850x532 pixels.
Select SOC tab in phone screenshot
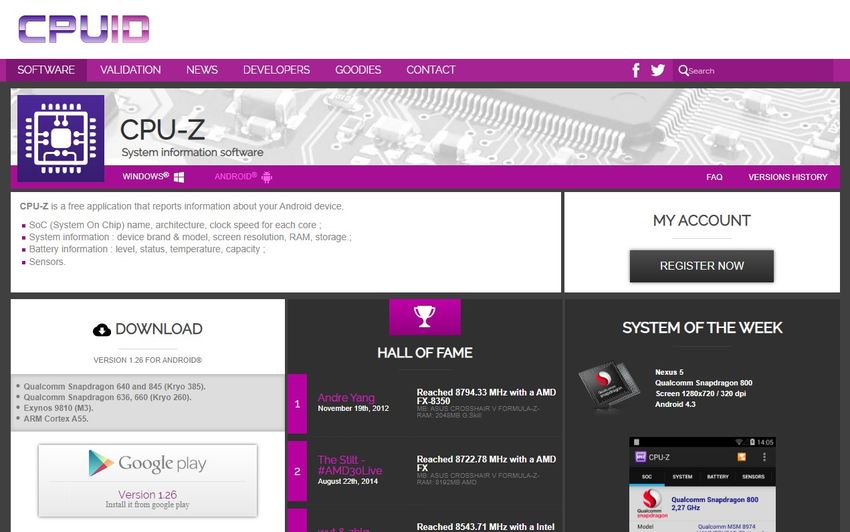point(647,477)
